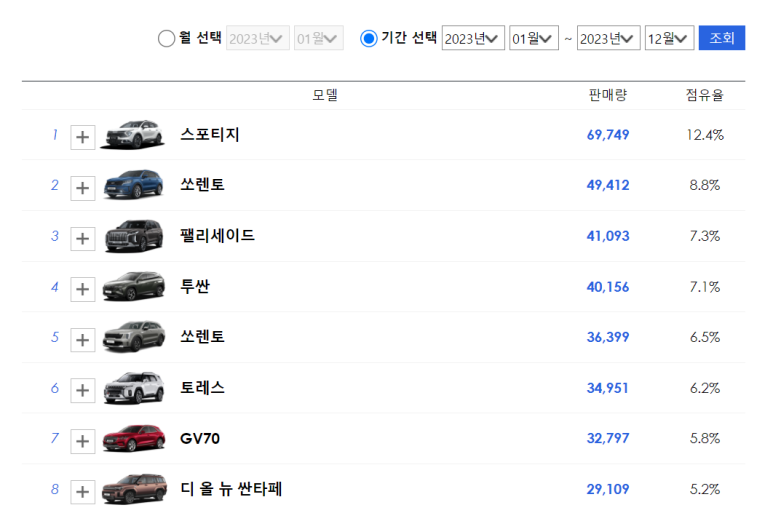
Task: Click the 6.2% share value
Action: tap(705, 388)
